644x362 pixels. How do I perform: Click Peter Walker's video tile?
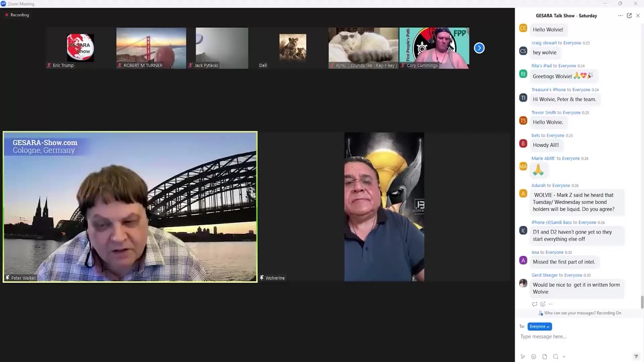pyautogui.click(x=130, y=207)
